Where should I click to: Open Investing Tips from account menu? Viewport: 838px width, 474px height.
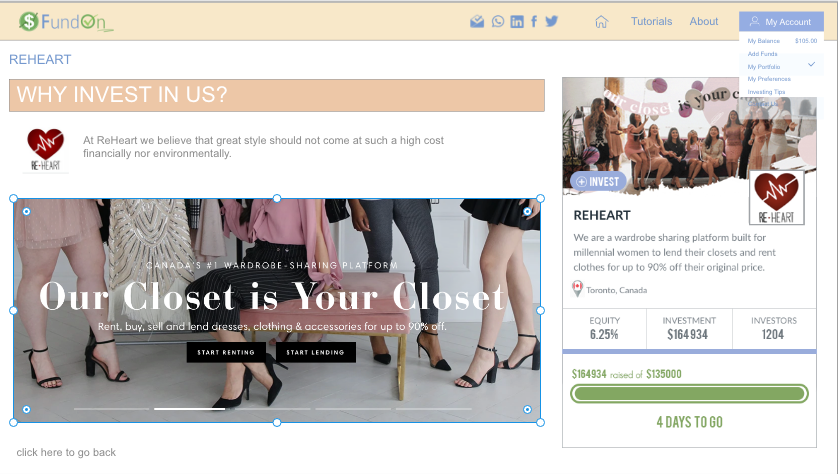766,92
